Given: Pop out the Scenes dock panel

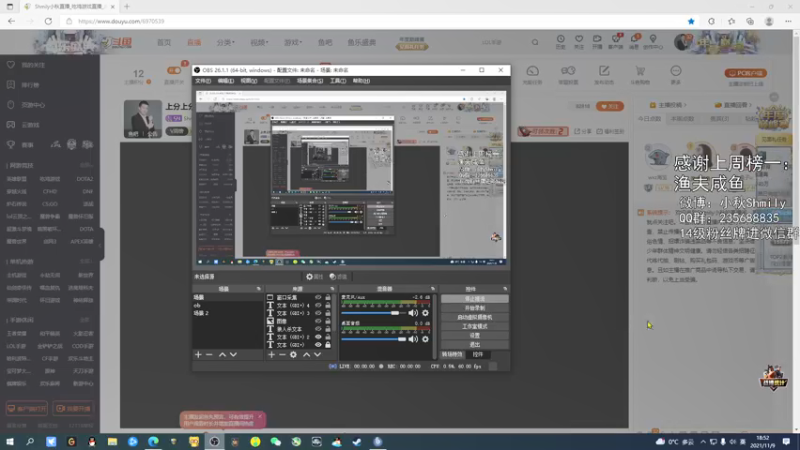Looking at the screenshot, I should click(x=259, y=289).
